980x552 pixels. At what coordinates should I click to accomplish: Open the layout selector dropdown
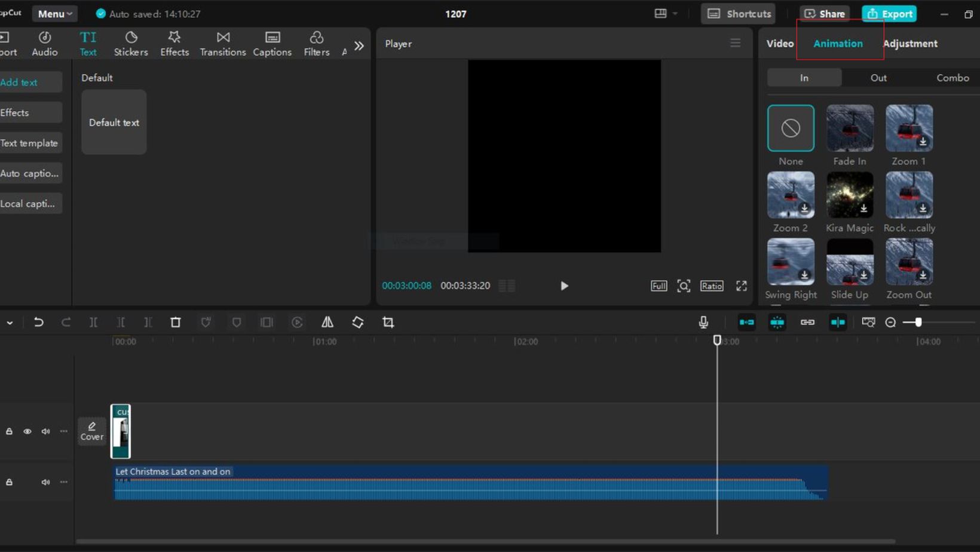(666, 13)
